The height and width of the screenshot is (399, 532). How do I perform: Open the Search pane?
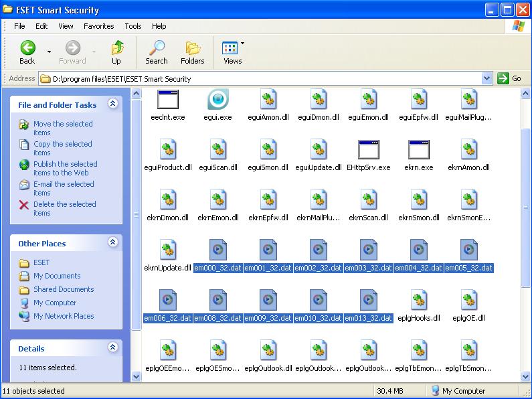(x=157, y=52)
